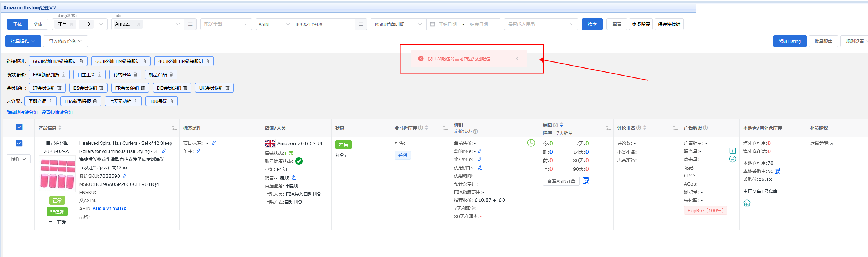868x257 pixels.
Task: Open the row 操作 dropdown
Action: [x=19, y=159]
